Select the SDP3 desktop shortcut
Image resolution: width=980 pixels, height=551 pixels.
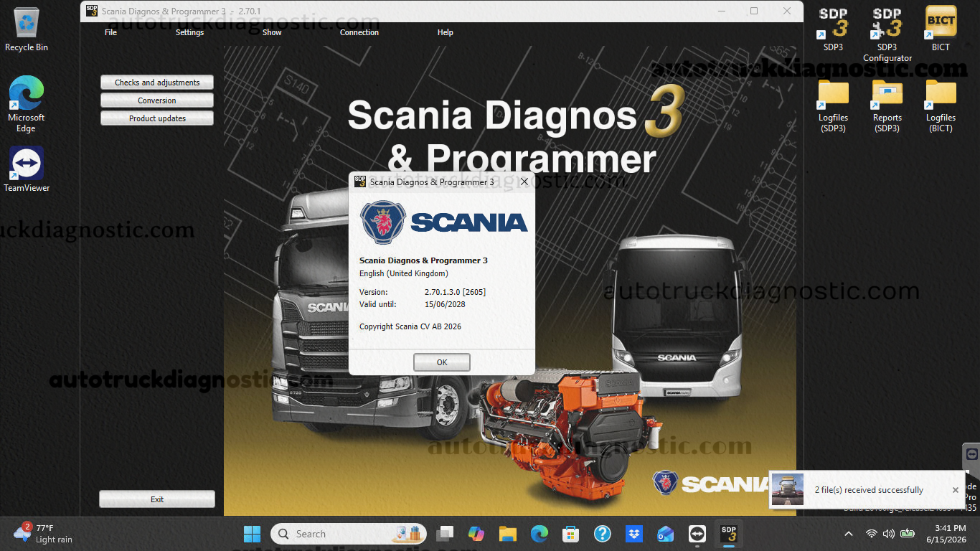(x=834, y=29)
